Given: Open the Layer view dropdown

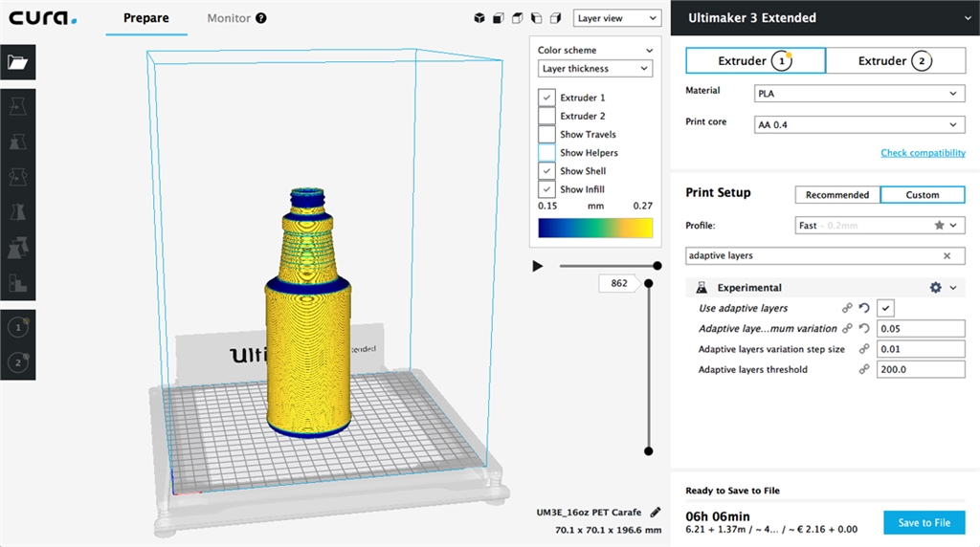Looking at the screenshot, I should click(x=617, y=18).
